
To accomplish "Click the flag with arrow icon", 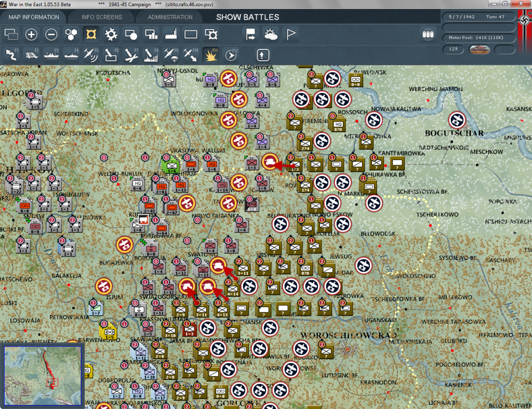I will pyautogui.click(x=251, y=34).
